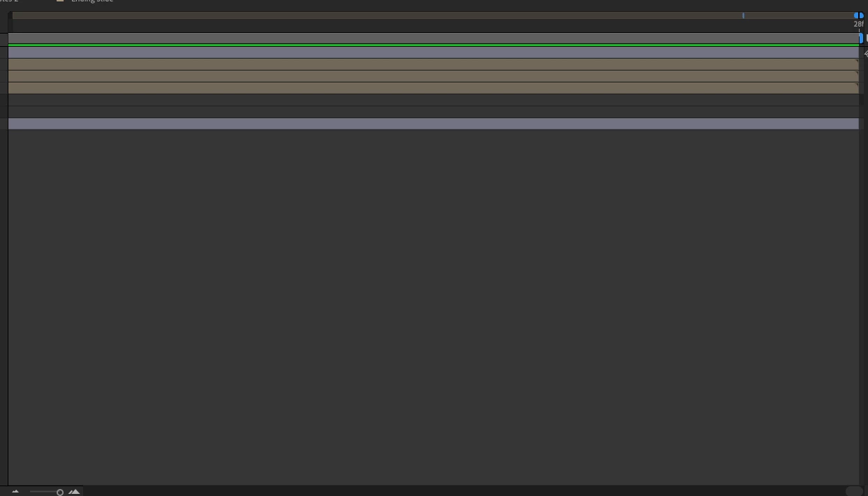Click the blue current time indicator playhead

click(x=861, y=38)
